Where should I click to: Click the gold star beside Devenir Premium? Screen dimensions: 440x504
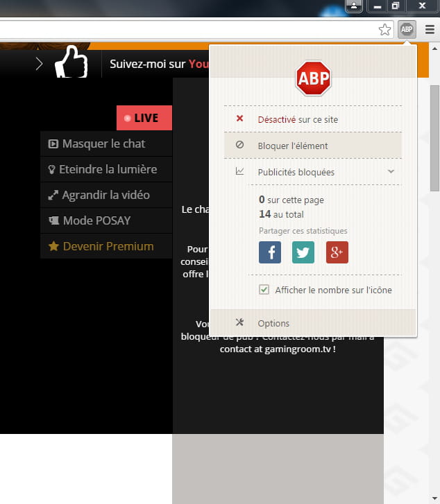coord(53,246)
